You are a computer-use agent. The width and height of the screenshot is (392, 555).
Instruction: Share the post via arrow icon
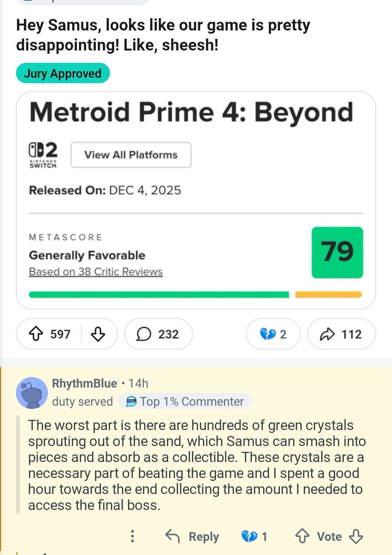coord(341,334)
